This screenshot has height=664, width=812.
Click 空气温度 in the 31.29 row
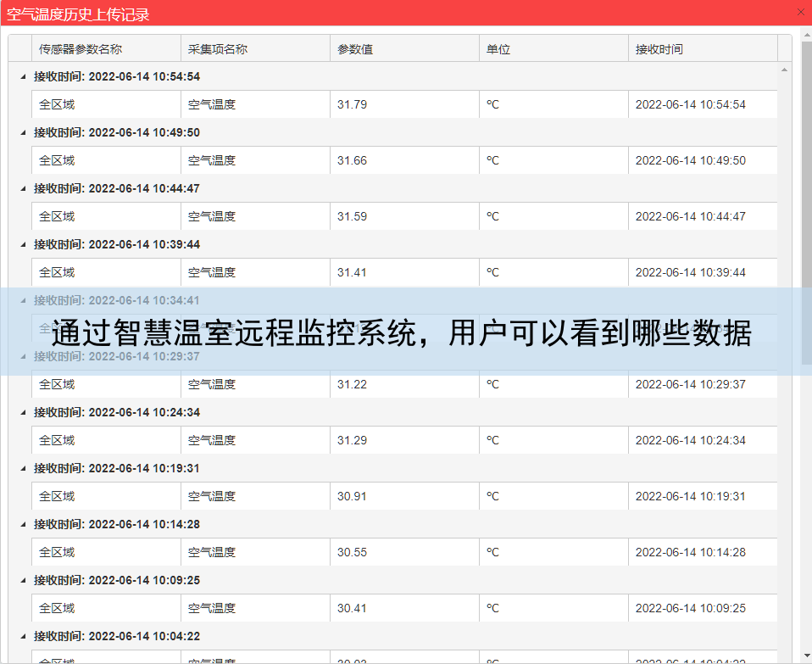pyautogui.click(x=212, y=440)
